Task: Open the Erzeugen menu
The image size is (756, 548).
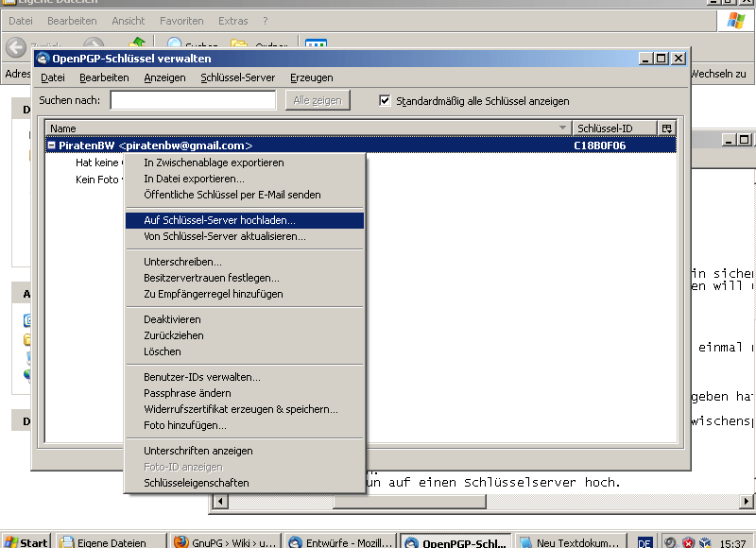Action: click(x=312, y=77)
